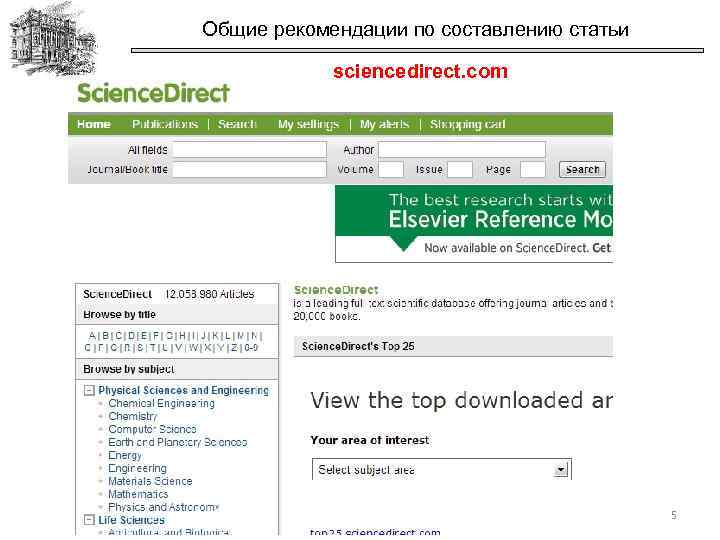Collapse the Life Sciences tree
This screenshot has width=720, height=540.
(89, 520)
